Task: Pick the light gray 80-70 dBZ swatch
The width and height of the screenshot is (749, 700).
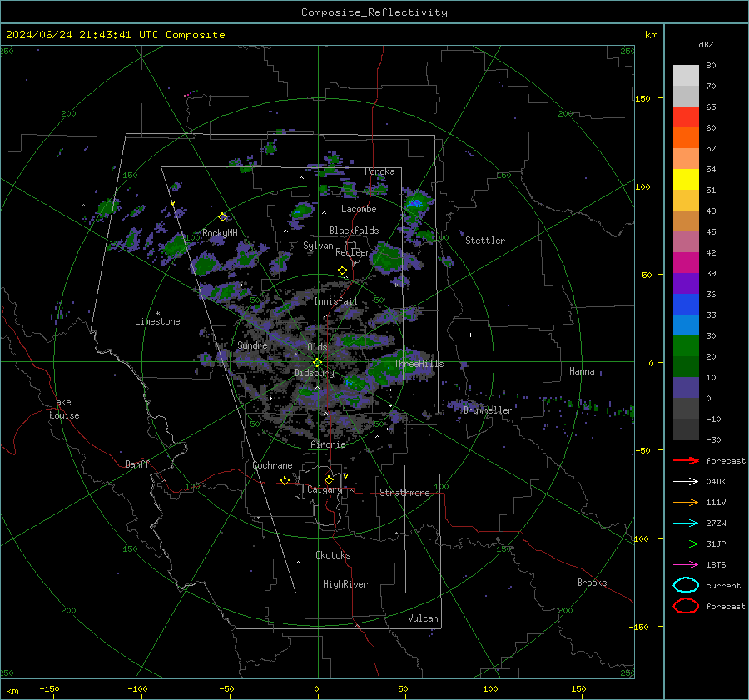Action: (686, 76)
